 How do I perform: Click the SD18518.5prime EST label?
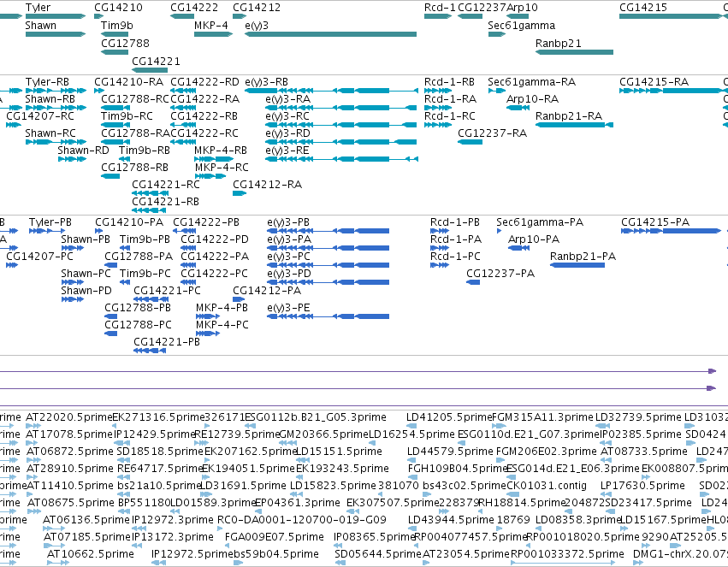160,451
